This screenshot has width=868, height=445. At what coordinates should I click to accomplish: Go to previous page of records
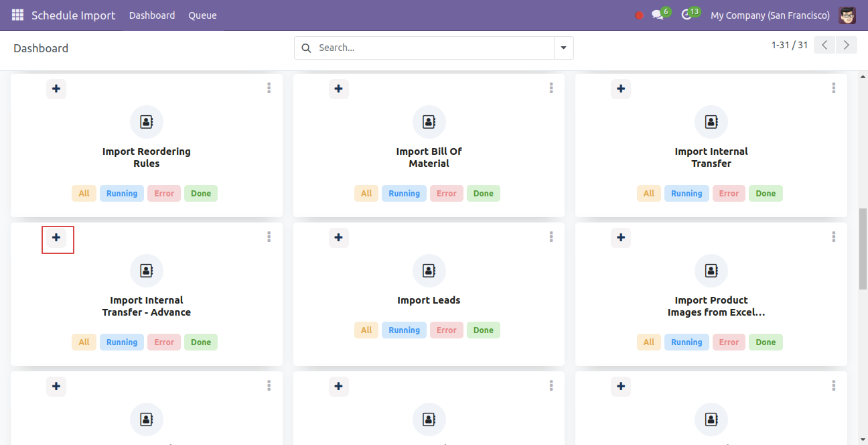point(824,45)
